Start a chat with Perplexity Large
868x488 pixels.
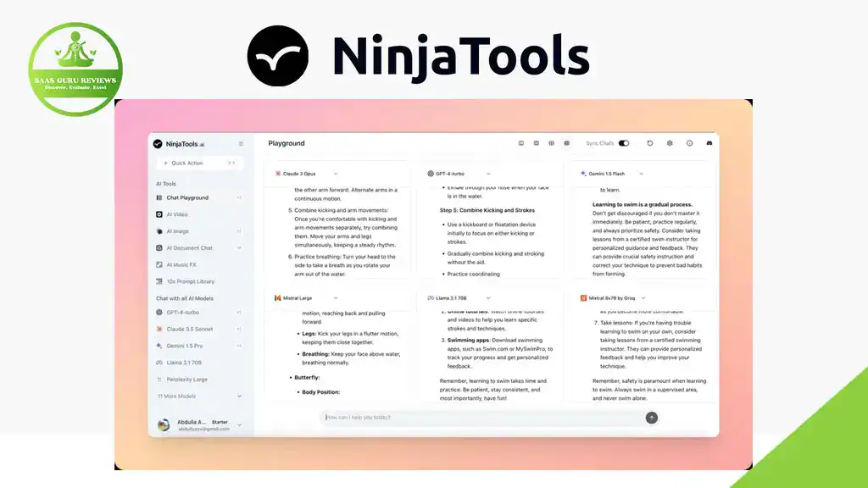(186, 380)
